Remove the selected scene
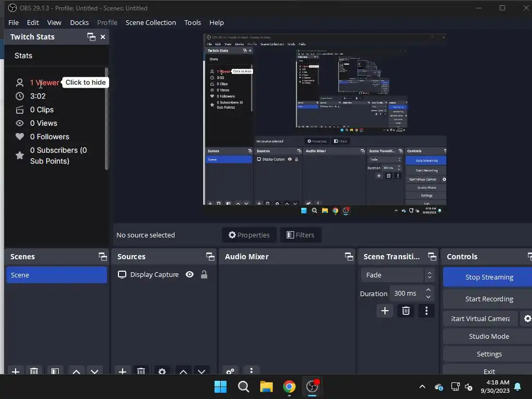 (34, 371)
